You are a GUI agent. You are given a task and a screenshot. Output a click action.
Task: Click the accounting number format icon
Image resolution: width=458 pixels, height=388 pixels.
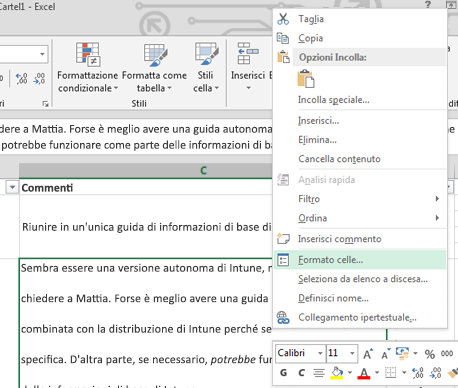click(402, 353)
